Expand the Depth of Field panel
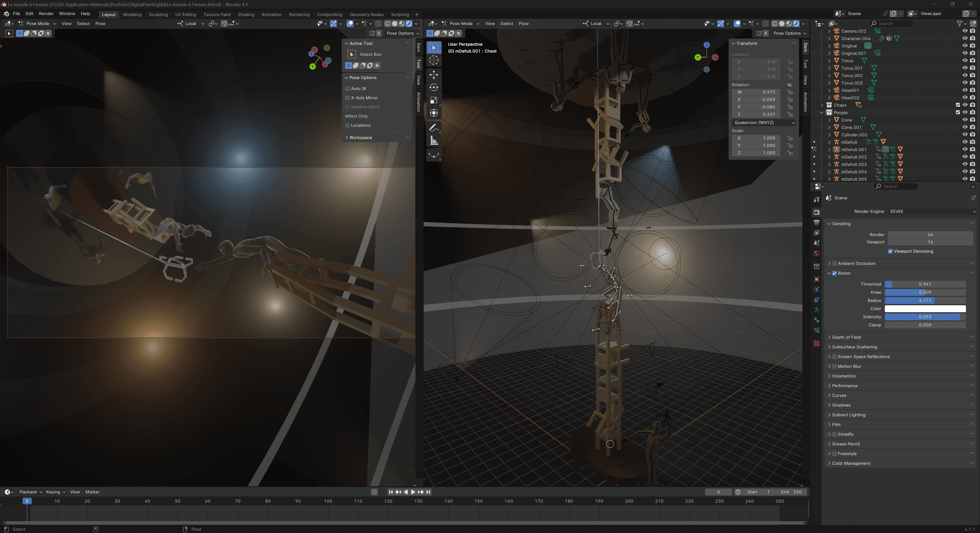Screen dimensions: 980x533 (846, 337)
